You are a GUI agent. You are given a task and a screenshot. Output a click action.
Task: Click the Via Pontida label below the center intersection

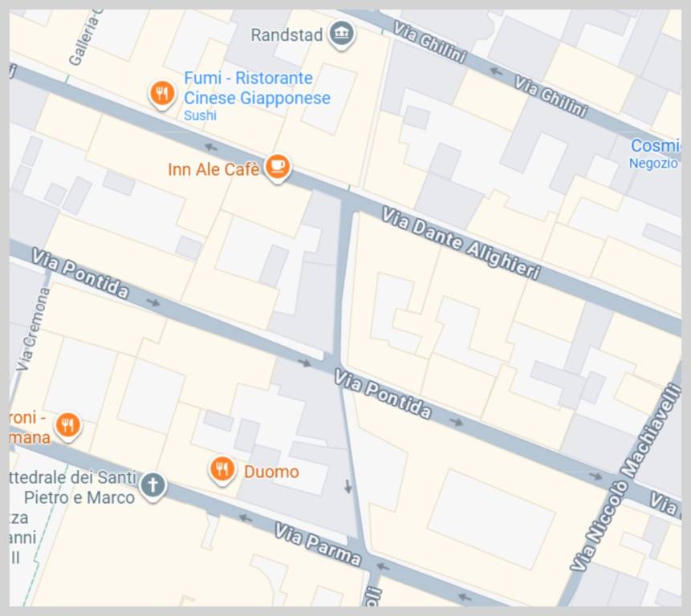(383, 394)
